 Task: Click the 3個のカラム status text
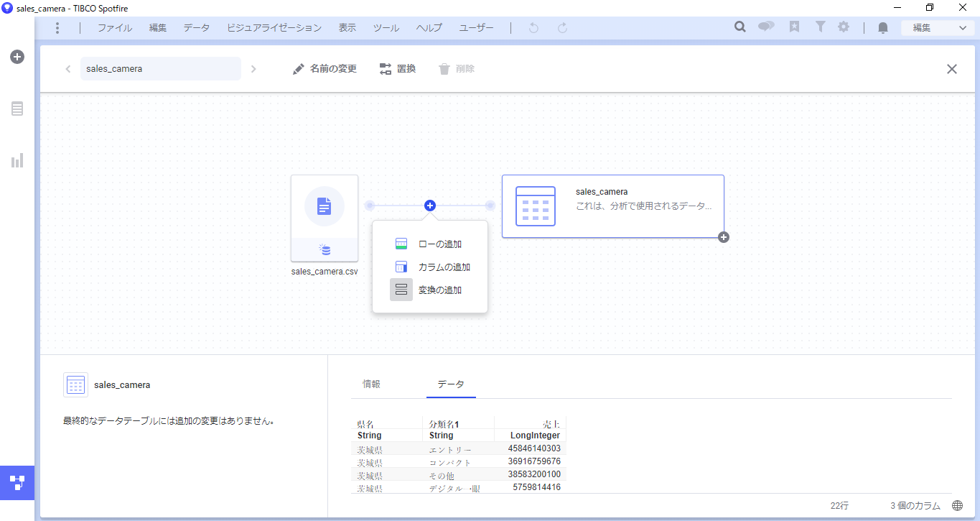915,506
